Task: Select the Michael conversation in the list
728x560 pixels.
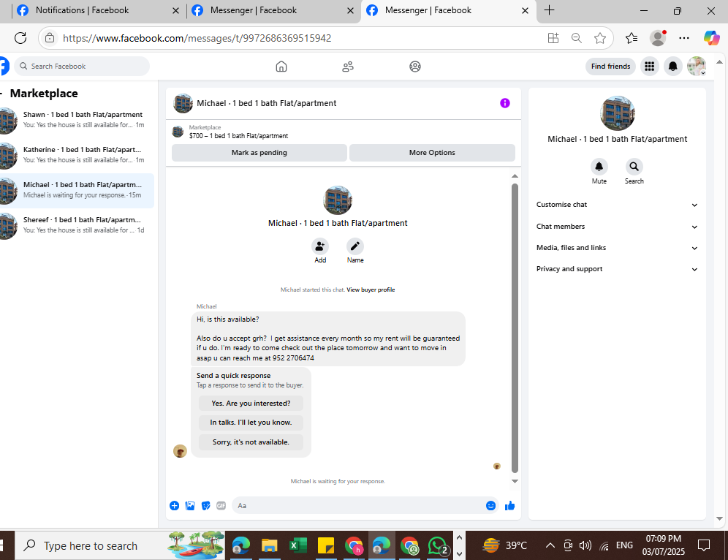Action: [77, 190]
